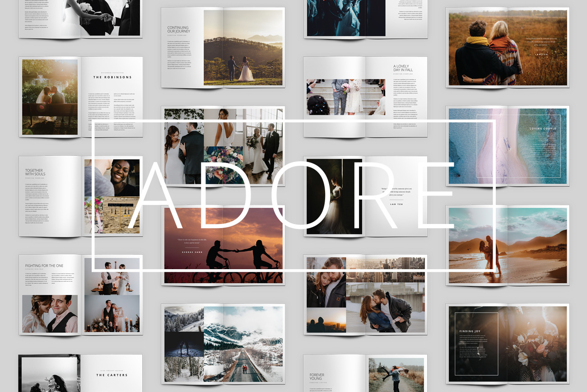Select the couple on bench garden photo
Viewport: 587px width, 392px height.
[x=50, y=97]
